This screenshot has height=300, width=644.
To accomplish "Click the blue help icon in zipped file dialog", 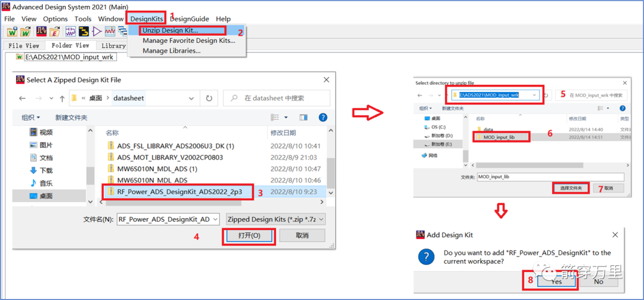I will (323, 117).
